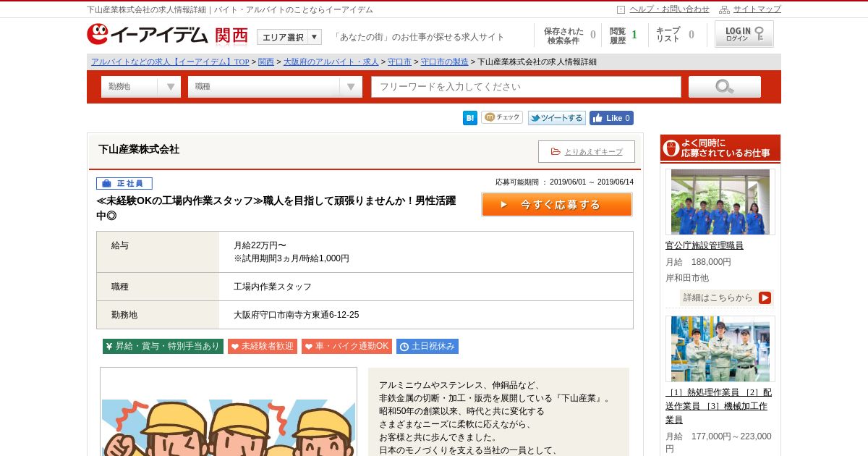Click the sitemap tree icon
Viewport: 868px width, 456px height.
pos(724,9)
